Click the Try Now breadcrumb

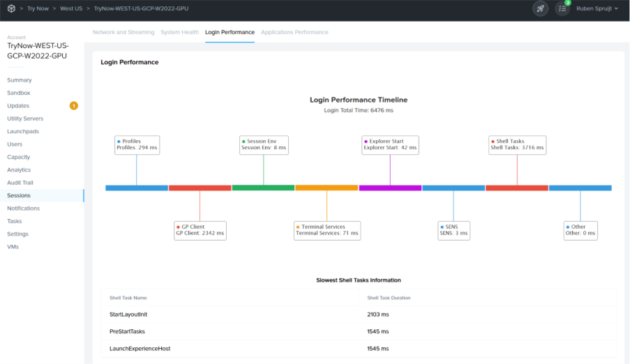(x=38, y=8)
